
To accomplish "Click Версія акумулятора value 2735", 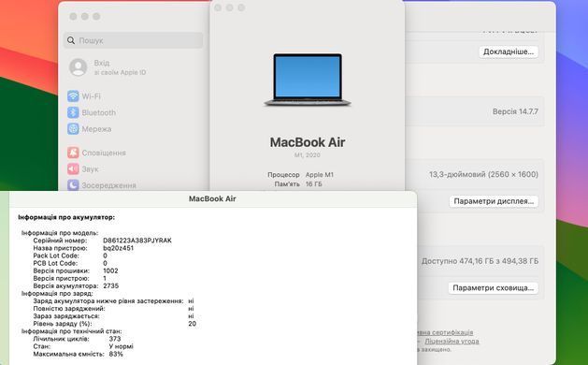I will [111, 285].
